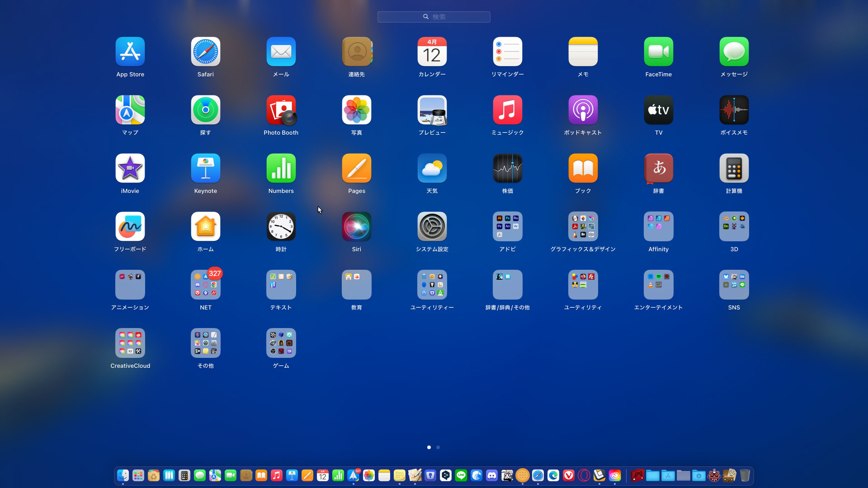Launch Discord from the Dock
This screenshot has width=868, height=488.
(x=492, y=475)
